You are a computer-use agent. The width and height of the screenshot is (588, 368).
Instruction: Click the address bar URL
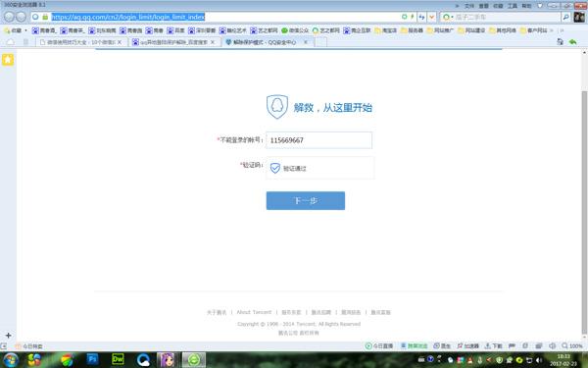click(x=127, y=17)
